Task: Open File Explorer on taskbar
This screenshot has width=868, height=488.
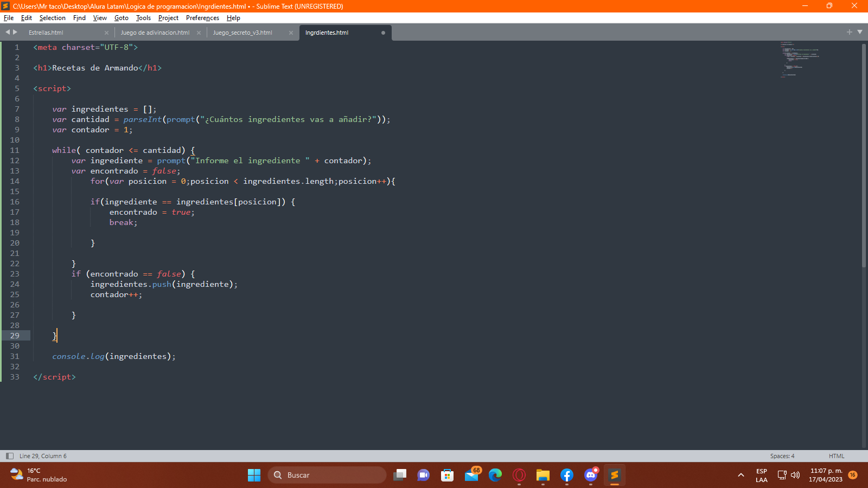Action: (543, 475)
